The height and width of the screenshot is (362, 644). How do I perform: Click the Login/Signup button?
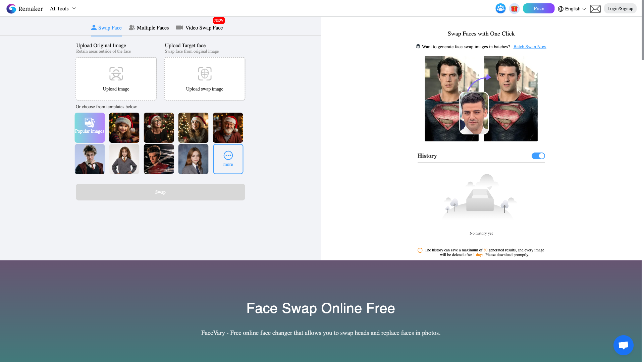click(620, 9)
